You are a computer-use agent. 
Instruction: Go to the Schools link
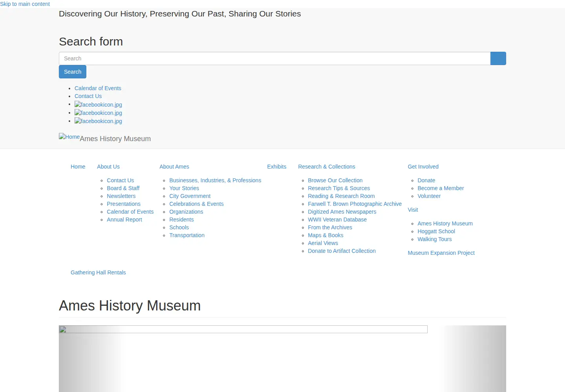coord(179,227)
